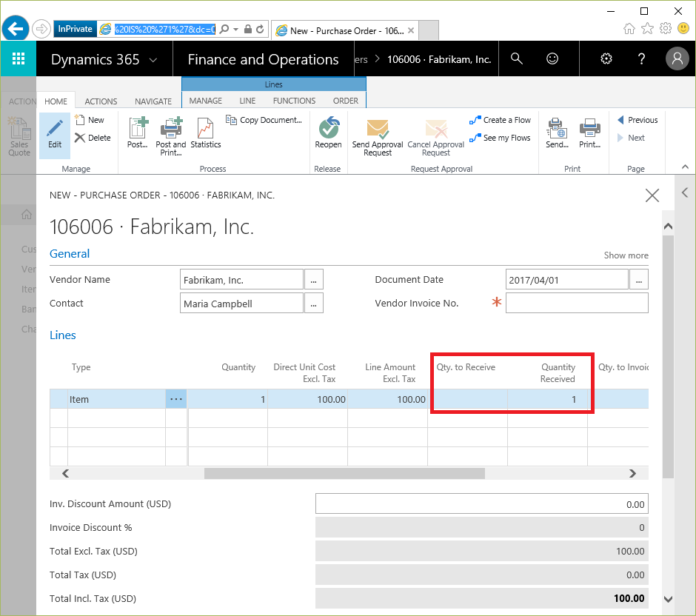The height and width of the screenshot is (616, 696).
Task: Go to the Previous page record
Action: (638, 120)
